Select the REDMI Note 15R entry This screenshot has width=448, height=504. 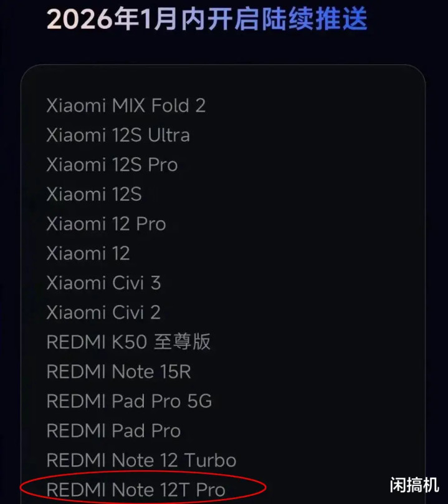point(118,372)
